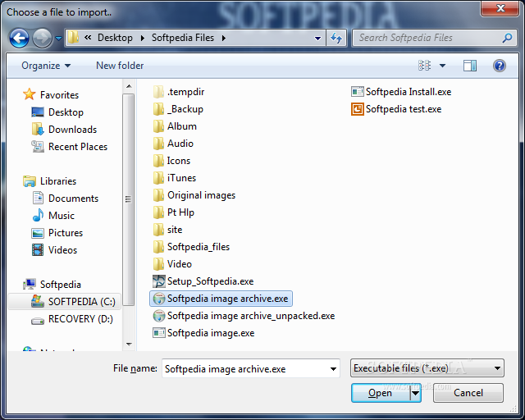Click the blue Help icon

tap(500, 66)
